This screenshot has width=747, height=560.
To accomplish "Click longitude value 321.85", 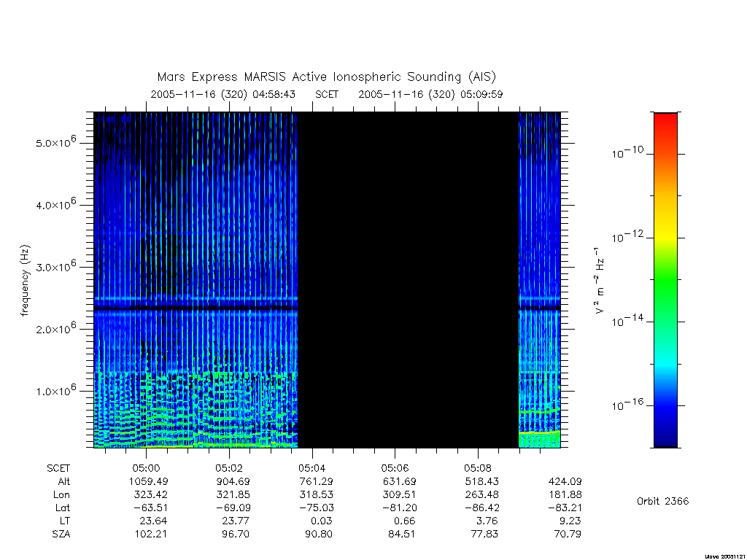I will (233, 495).
